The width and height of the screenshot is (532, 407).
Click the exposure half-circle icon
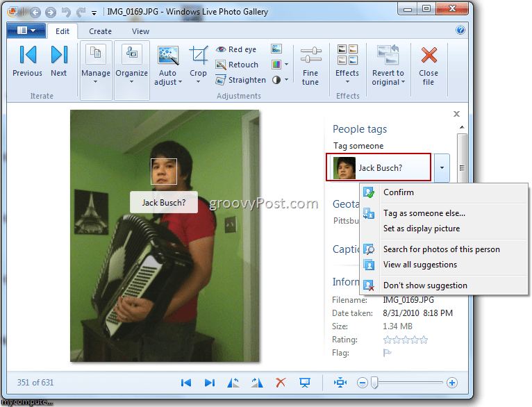(276, 80)
